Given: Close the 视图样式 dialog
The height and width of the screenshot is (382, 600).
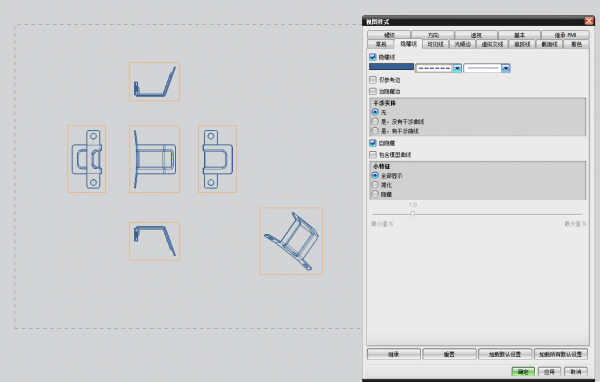Looking at the screenshot, I should tap(589, 21).
